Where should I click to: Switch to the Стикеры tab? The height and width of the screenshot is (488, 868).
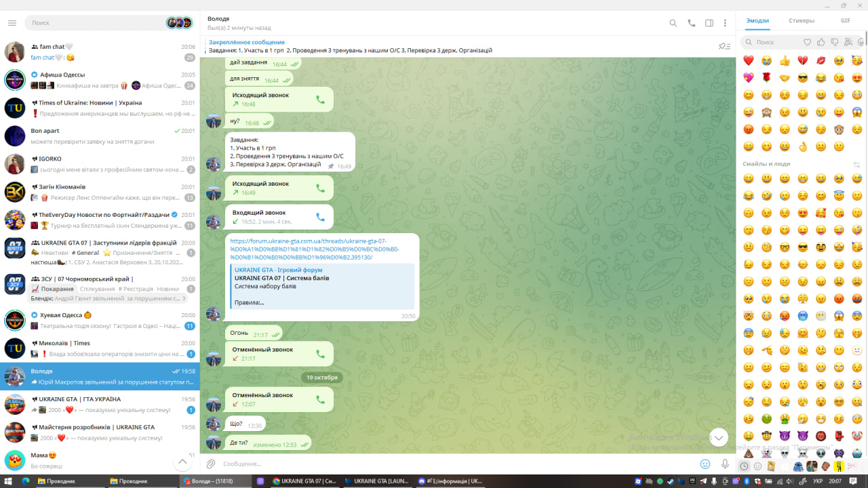point(802,21)
